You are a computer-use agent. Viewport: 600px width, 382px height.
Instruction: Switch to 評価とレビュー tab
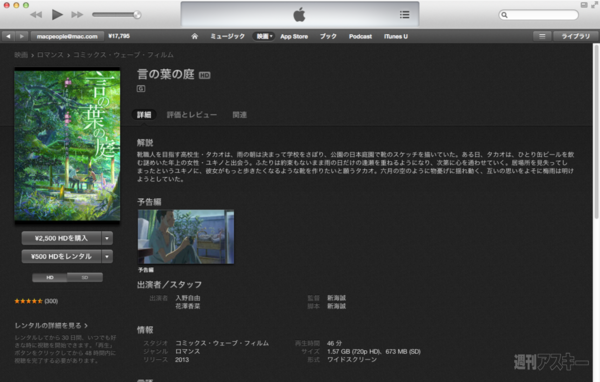pos(192,115)
